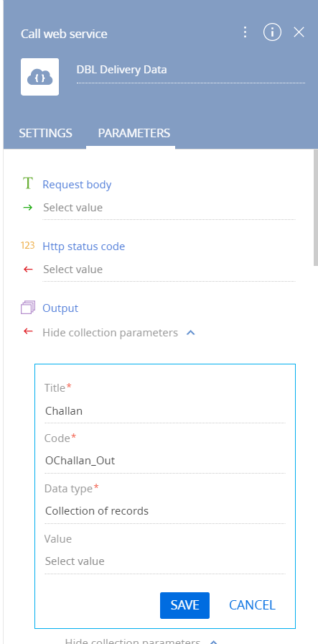Screen dimensions: 318x644
Task: Click the Title field containing Challan
Action: pyautogui.click(x=165, y=410)
